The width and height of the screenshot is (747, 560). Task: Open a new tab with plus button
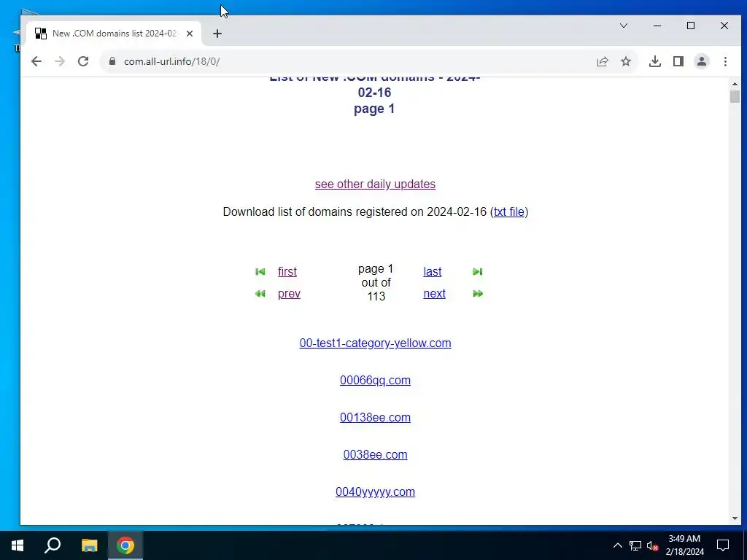point(217,34)
